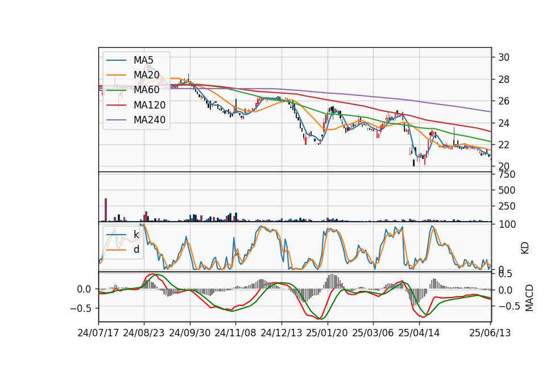The image size is (546, 392).
Task: Click the k legend label in KD panel
Action: 136,235
